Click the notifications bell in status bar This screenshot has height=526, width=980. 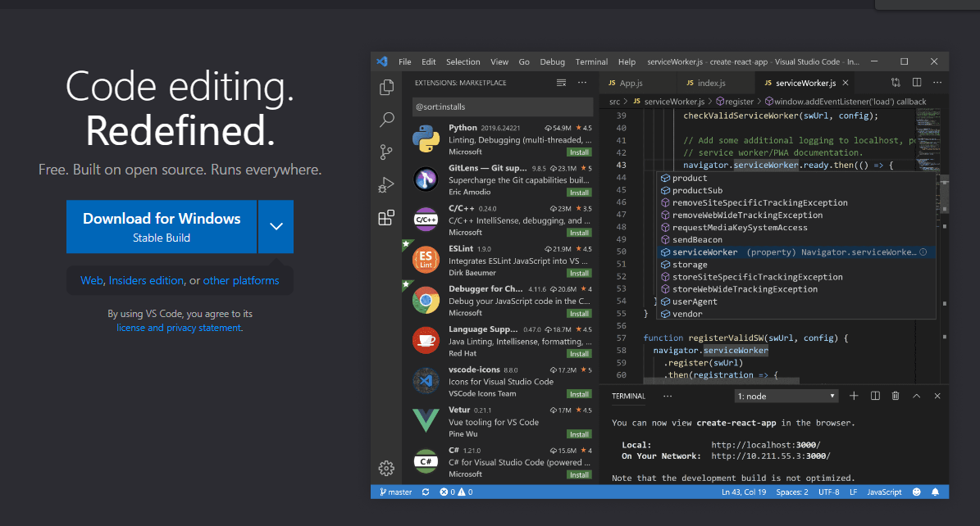click(936, 492)
